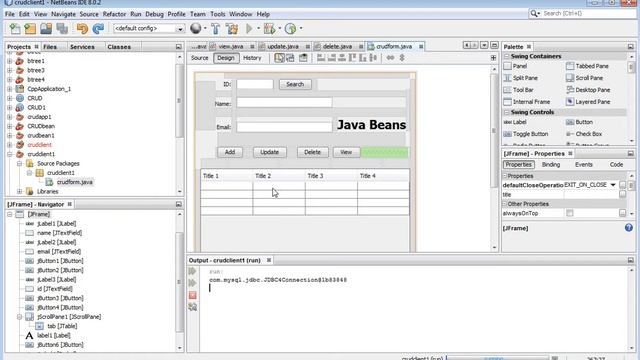Select Toggle Button component in Palette
Screen dimensions: 640x360
point(526,134)
